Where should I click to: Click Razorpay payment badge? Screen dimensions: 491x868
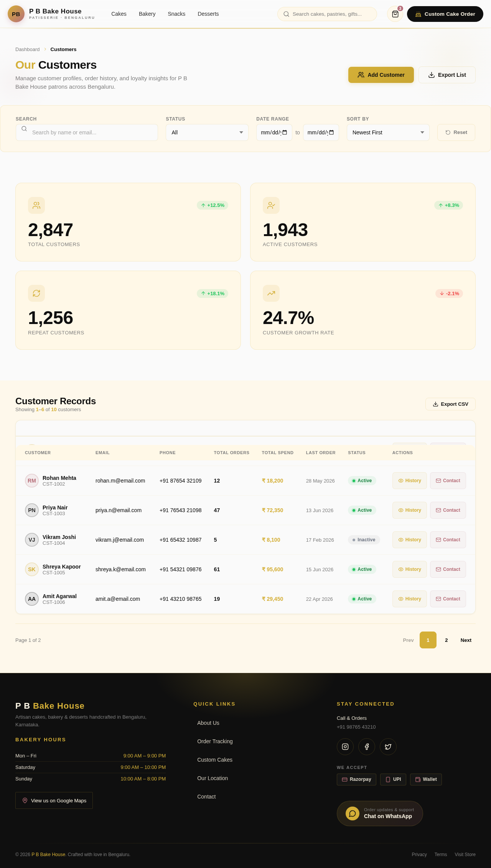click(356, 779)
